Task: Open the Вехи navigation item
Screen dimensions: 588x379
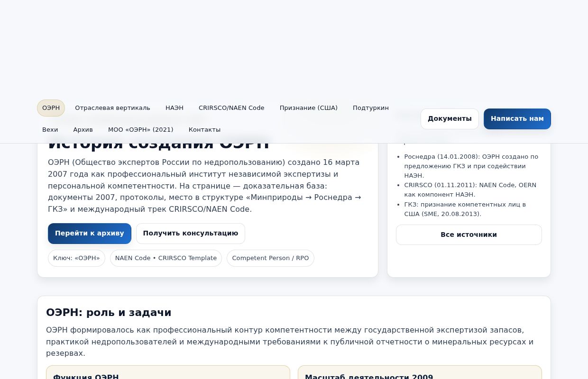Action: (x=50, y=130)
